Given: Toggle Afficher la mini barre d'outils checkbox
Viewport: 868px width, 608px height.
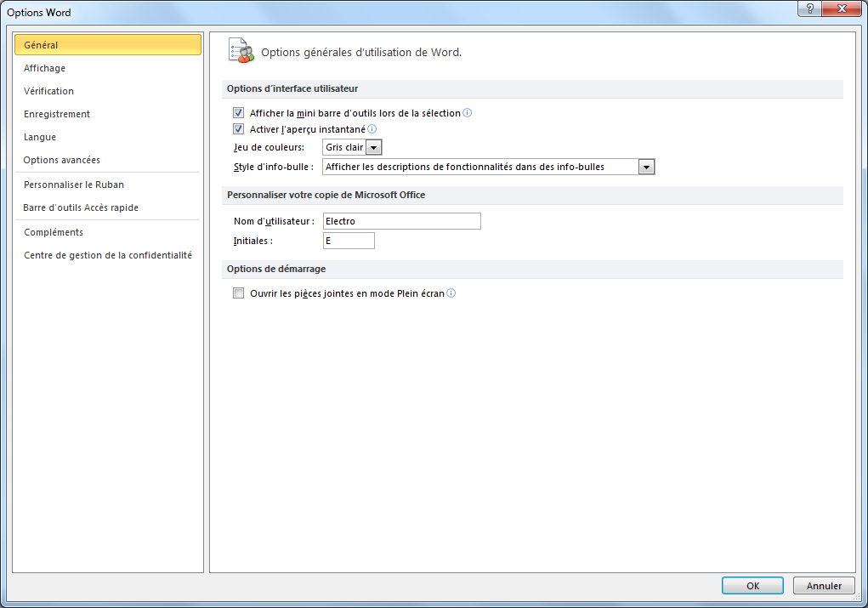Looking at the screenshot, I should [x=238, y=112].
